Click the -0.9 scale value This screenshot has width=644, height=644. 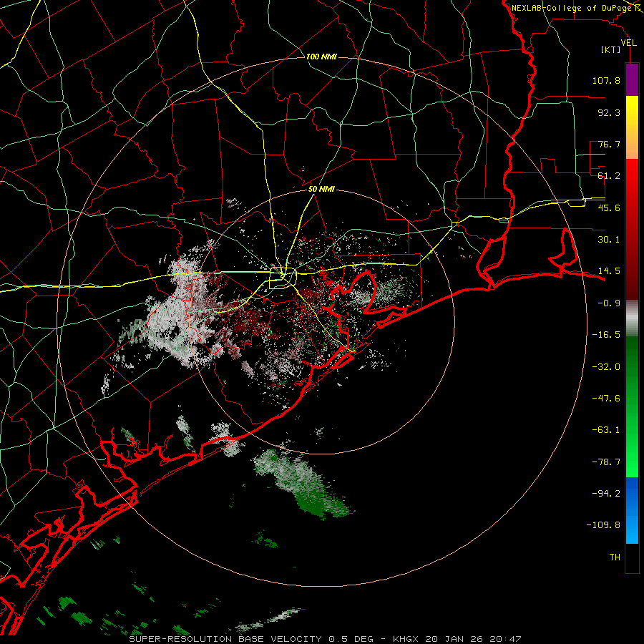[x=609, y=303]
